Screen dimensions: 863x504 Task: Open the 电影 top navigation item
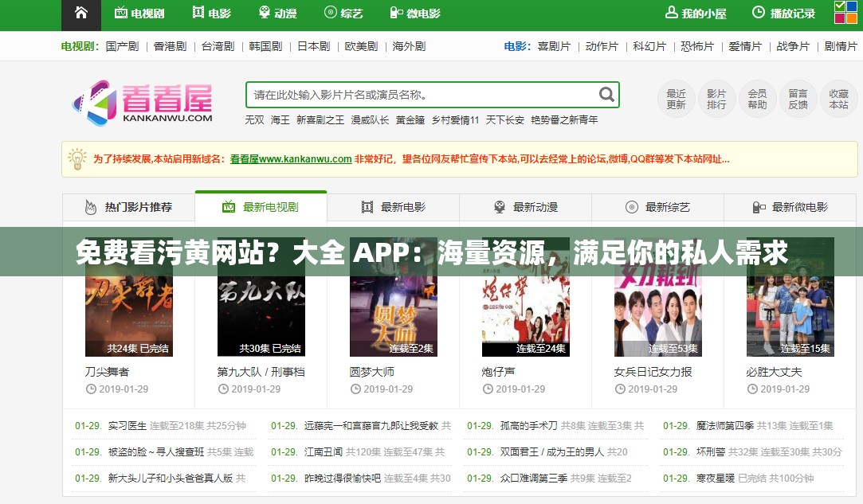pos(212,14)
